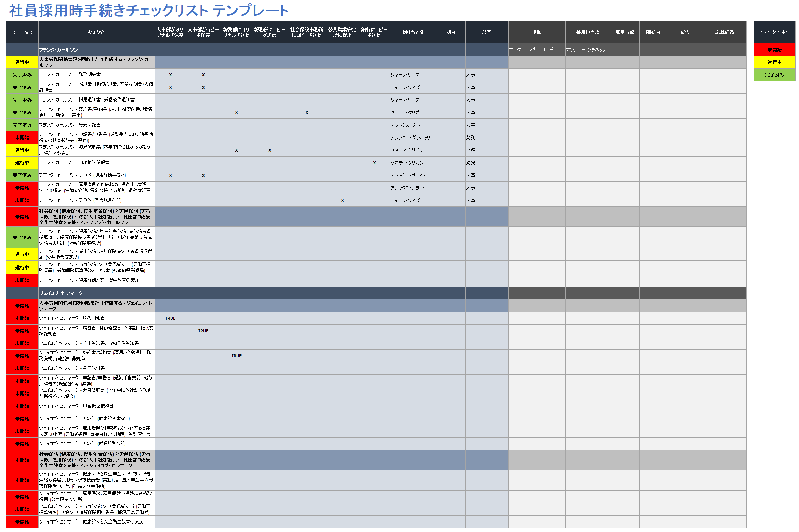Pick the yellow 進行中 swatch in status key

[775, 62]
